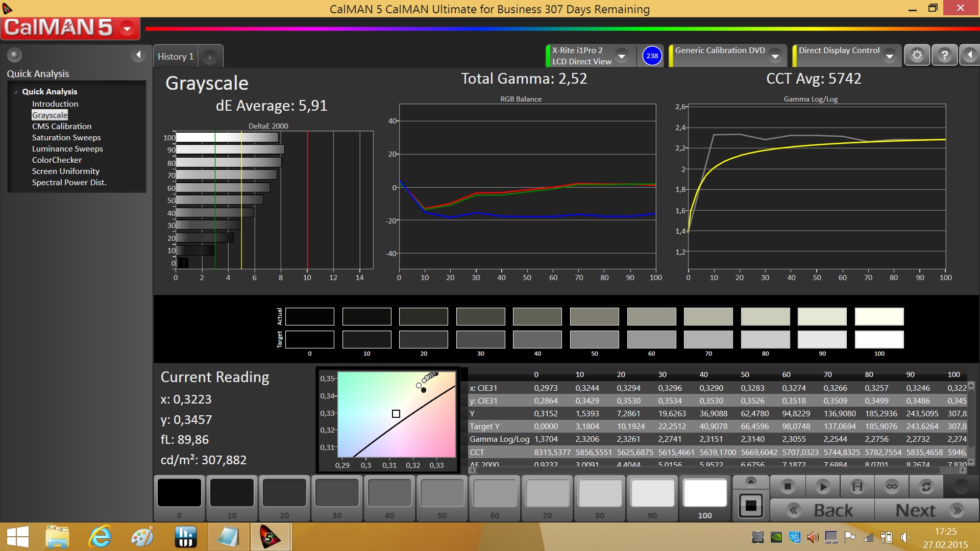Click blue 238 meter status indicator

652,56
